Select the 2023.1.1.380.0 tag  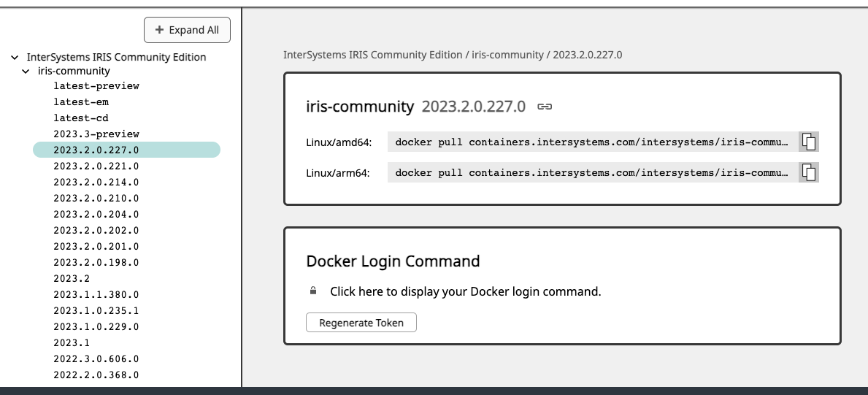(x=96, y=295)
